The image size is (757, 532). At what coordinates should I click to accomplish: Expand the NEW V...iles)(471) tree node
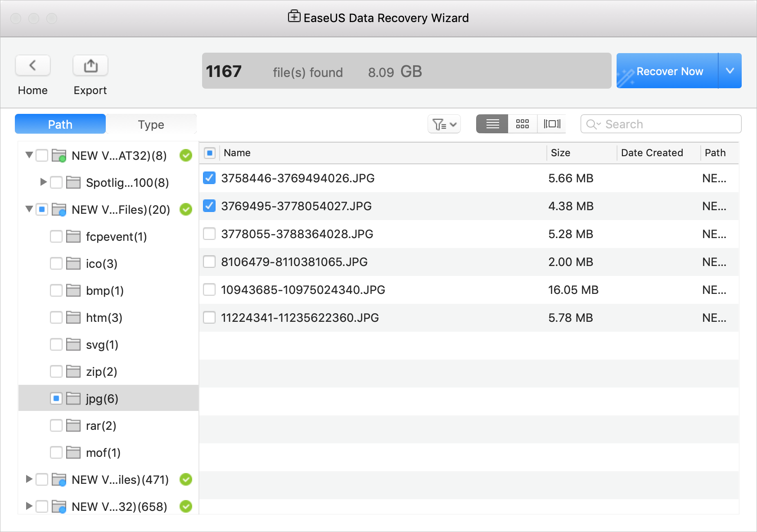click(29, 479)
